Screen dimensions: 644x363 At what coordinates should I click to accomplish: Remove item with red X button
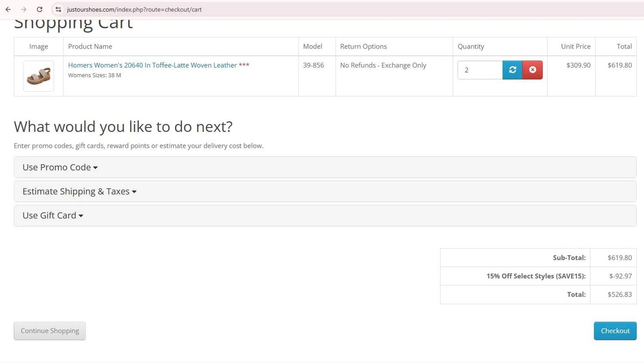(532, 70)
